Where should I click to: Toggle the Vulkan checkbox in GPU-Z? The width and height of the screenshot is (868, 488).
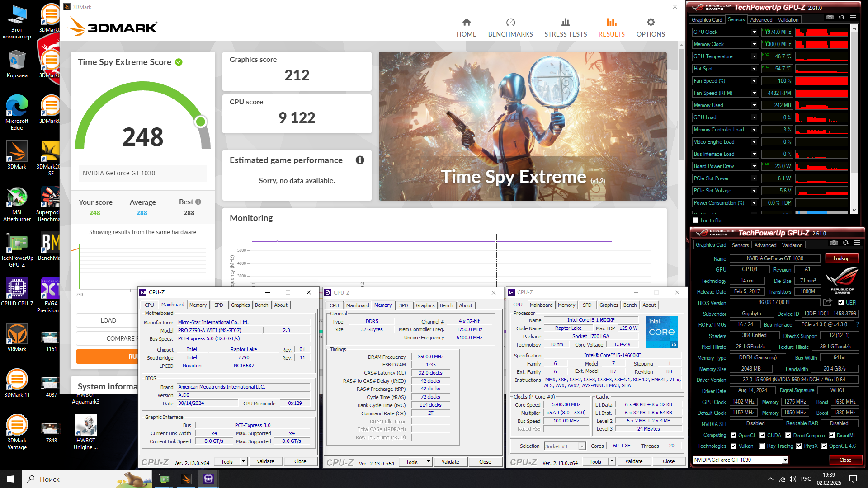734,446
